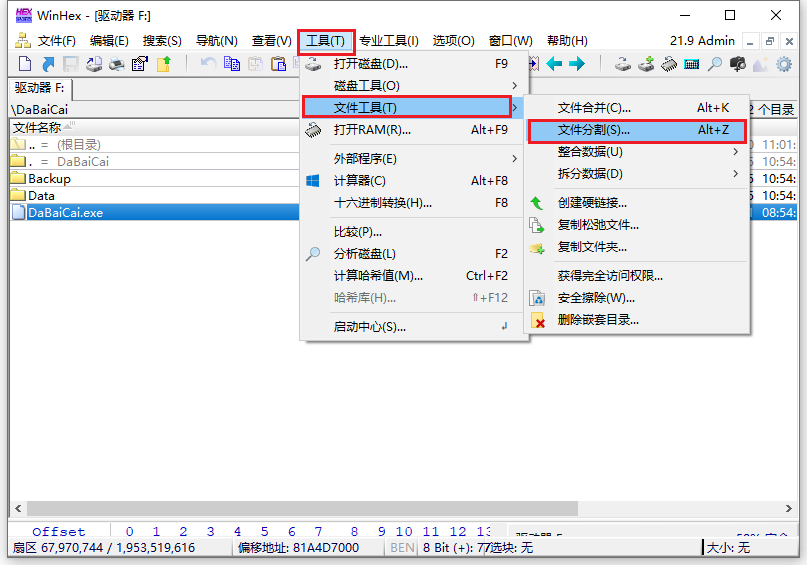Click the Copy sector toolbar icon
Image resolution: width=807 pixels, height=565 pixels.
coord(232,63)
